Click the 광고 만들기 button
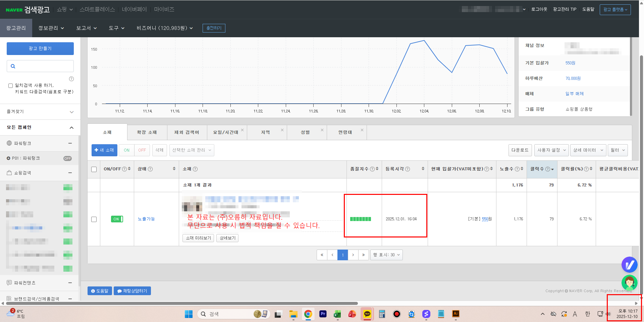The image size is (644, 322). [x=40, y=49]
